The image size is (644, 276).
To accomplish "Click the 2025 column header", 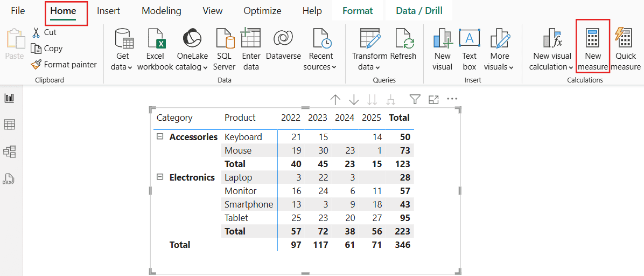I will click(x=372, y=118).
